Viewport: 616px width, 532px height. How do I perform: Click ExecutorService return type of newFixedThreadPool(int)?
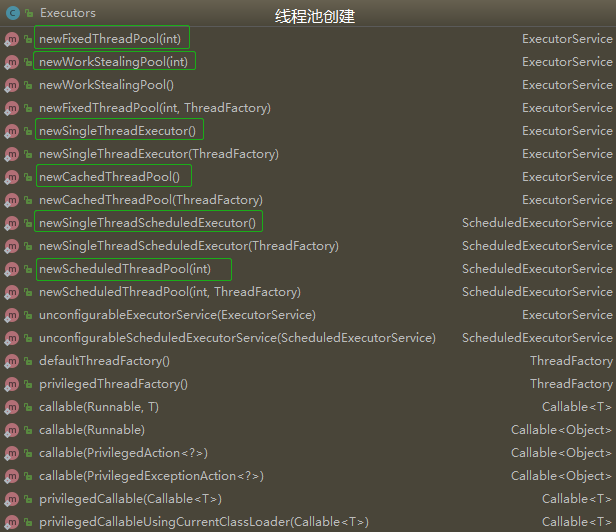point(567,39)
